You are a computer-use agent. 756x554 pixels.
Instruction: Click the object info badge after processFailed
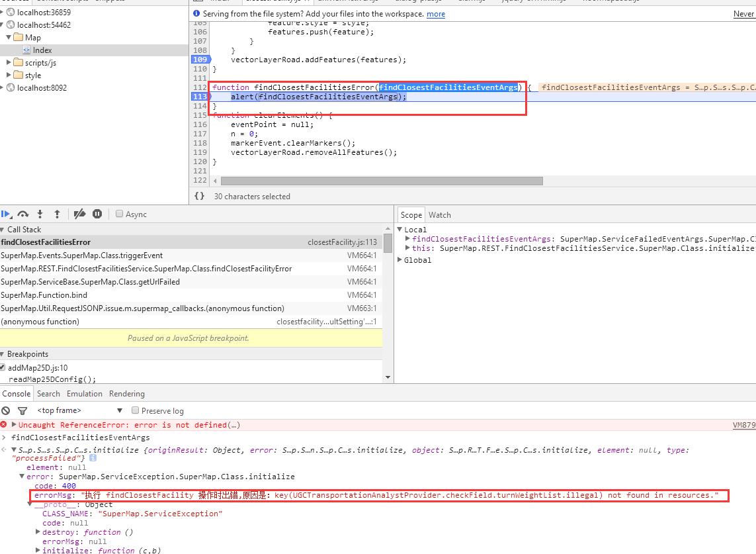pyautogui.click(x=93, y=458)
